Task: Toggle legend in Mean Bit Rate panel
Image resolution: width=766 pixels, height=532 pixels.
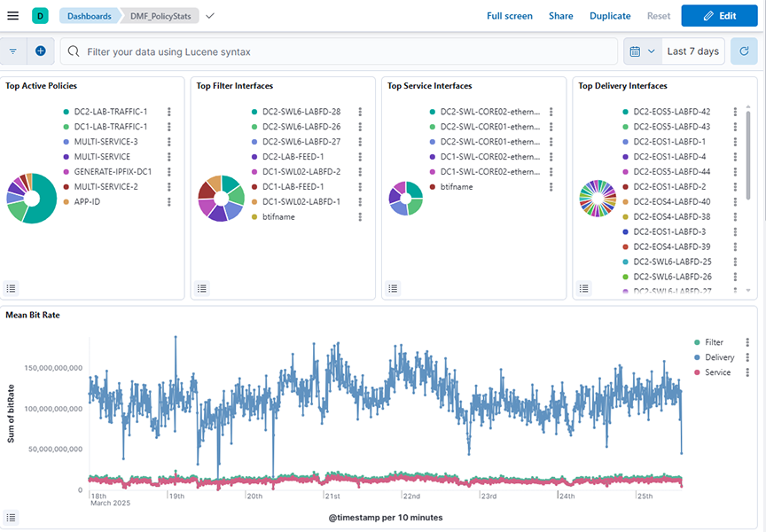Action: click(11, 517)
